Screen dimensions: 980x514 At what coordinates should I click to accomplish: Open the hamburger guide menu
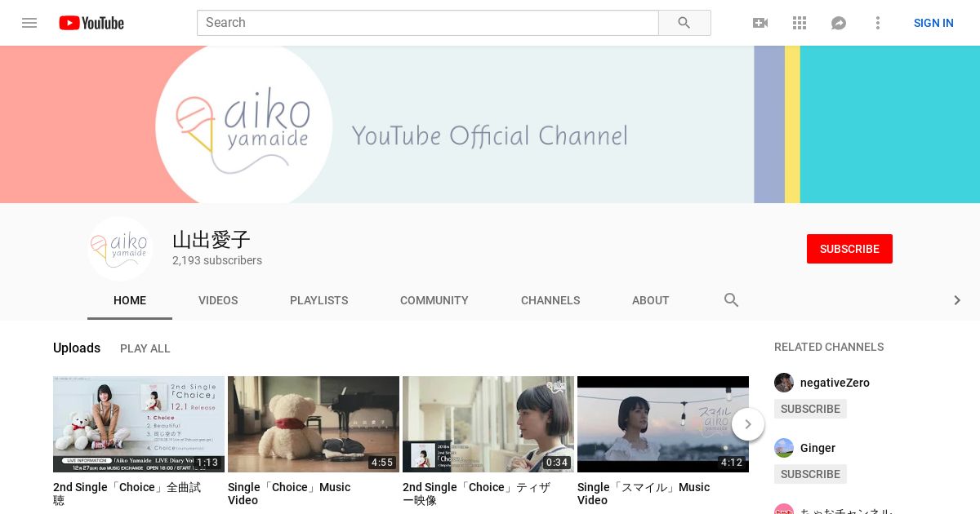(x=29, y=23)
